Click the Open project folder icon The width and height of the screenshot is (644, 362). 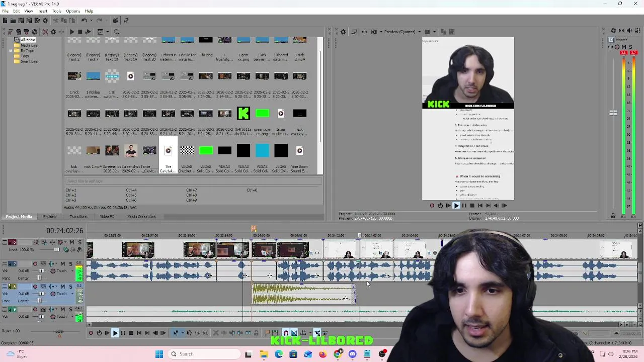[x=13, y=21]
